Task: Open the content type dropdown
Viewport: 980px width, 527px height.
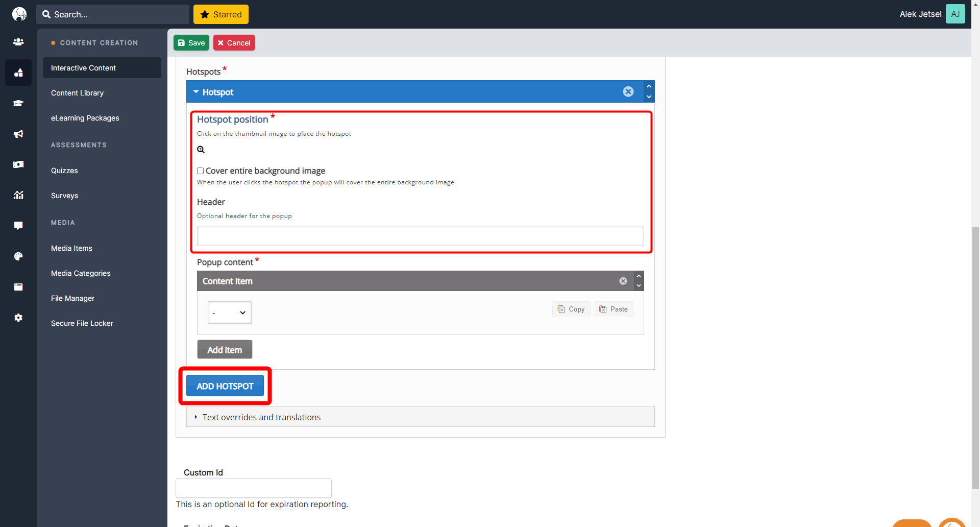Action: 229,313
